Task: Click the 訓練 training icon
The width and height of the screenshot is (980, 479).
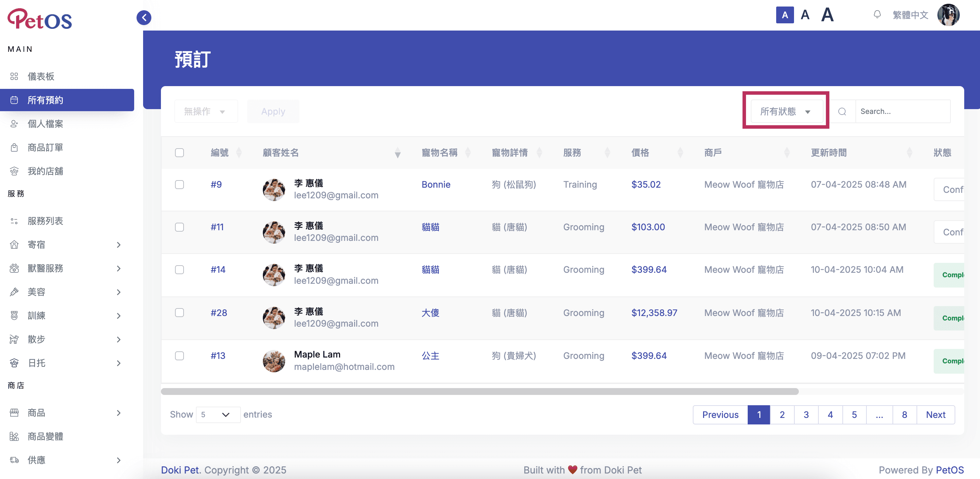Action: tap(14, 315)
